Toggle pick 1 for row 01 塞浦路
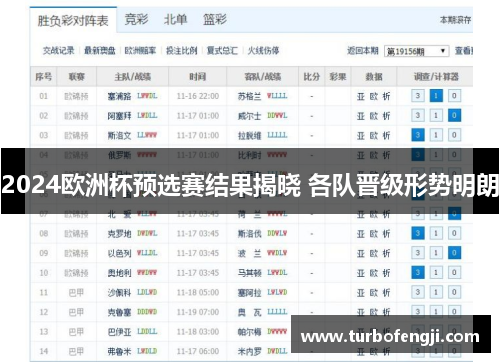500x362 pixels. pos(436,96)
